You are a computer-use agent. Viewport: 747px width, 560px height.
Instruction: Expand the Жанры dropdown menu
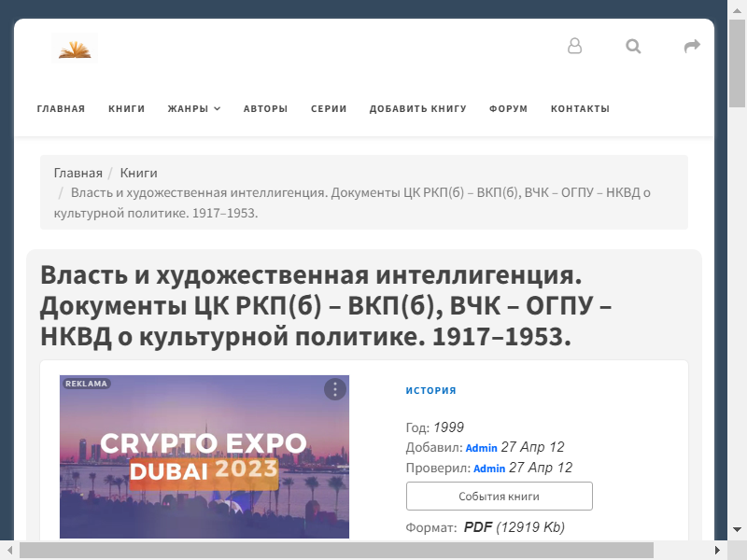point(194,109)
